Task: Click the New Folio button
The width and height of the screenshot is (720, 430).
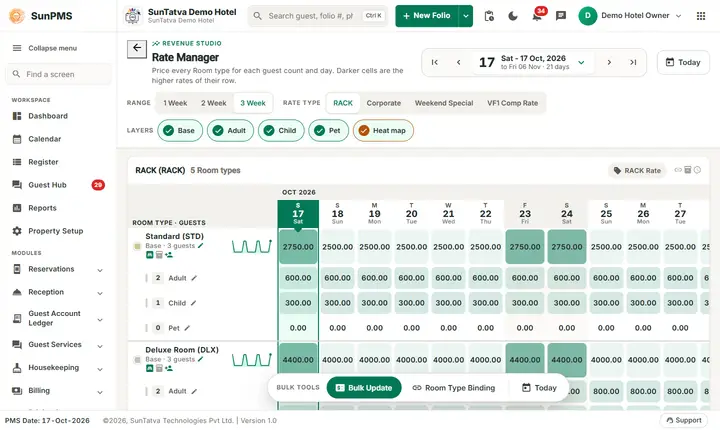Action: [x=427, y=16]
